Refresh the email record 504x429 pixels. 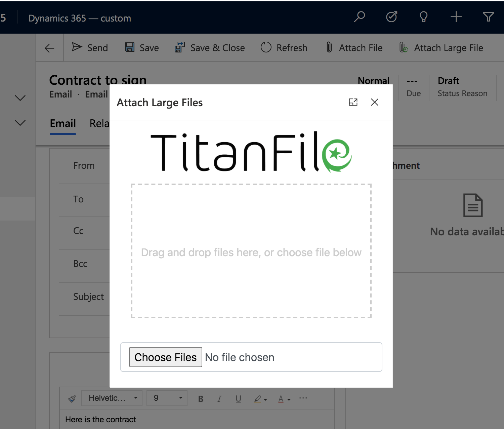pyautogui.click(x=266, y=47)
